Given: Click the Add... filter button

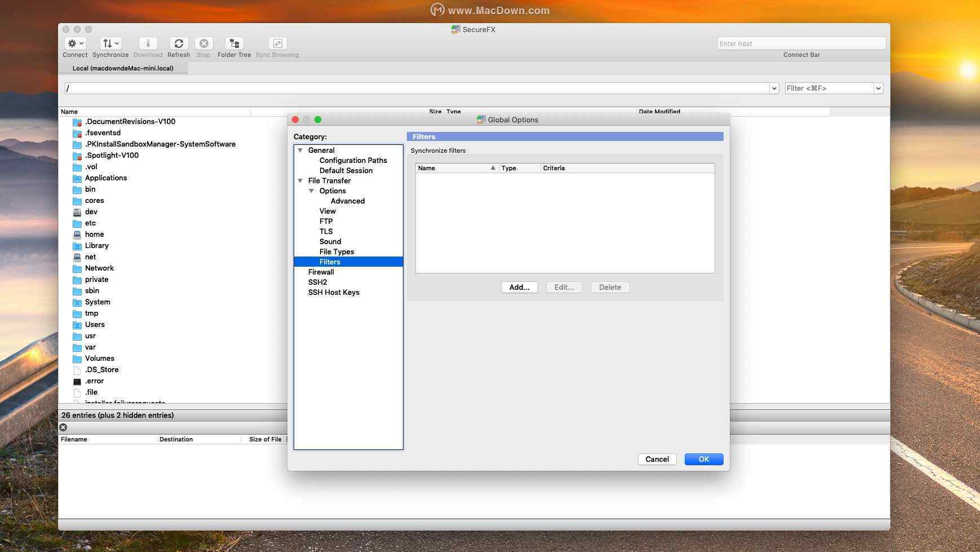Looking at the screenshot, I should coord(519,287).
